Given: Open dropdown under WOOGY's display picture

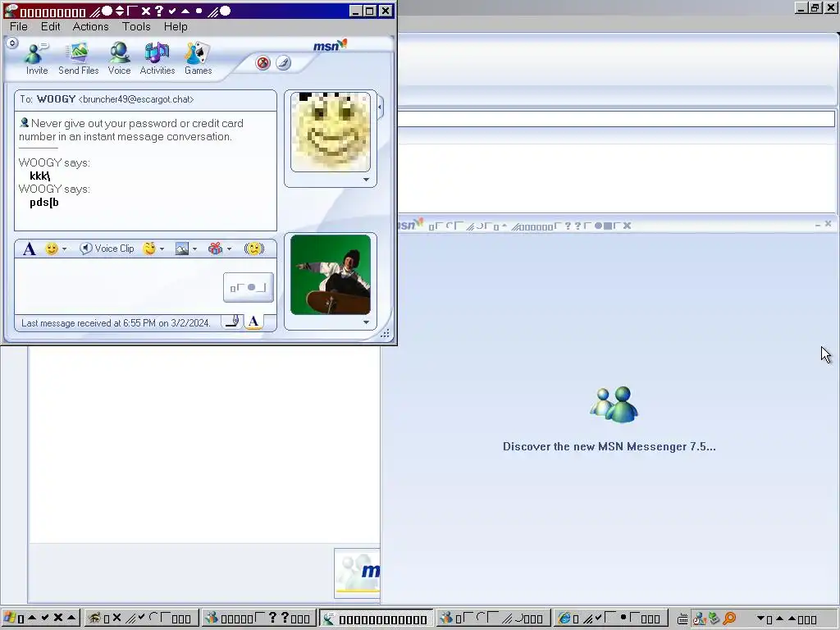Looking at the screenshot, I should click(x=367, y=180).
